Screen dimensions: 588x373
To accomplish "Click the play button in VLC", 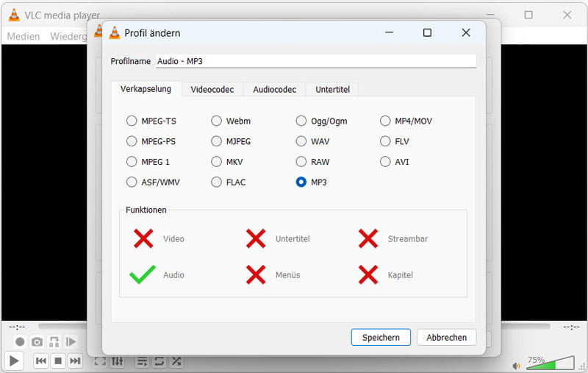I will click(14, 361).
